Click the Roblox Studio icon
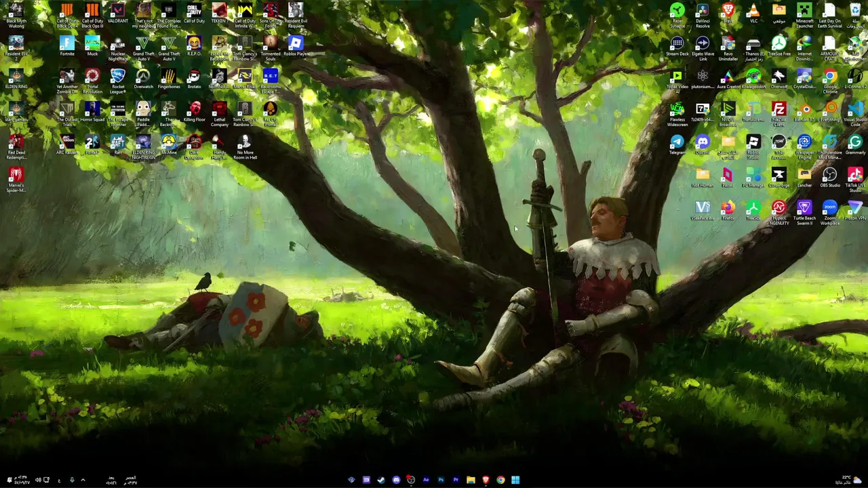The height and width of the screenshot is (488, 868). click(x=753, y=147)
